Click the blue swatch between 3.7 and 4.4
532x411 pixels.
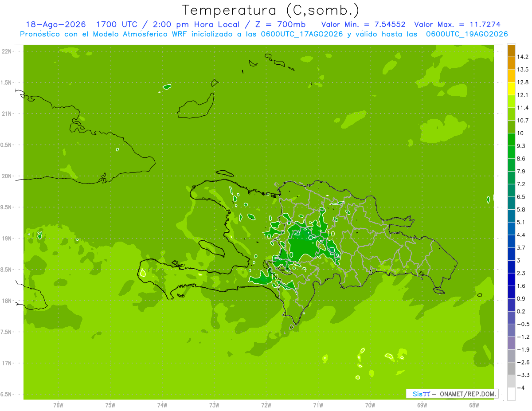[511, 241]
